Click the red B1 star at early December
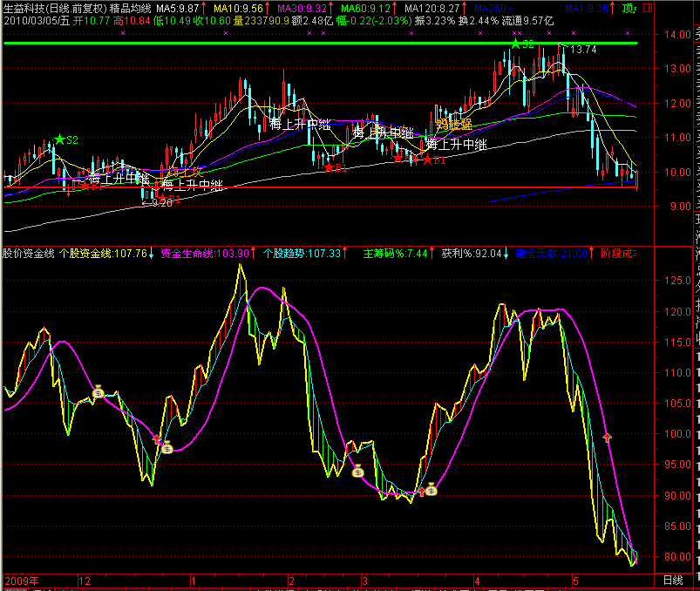This screenshot has height=591, width=700. [x=85, y=186]
